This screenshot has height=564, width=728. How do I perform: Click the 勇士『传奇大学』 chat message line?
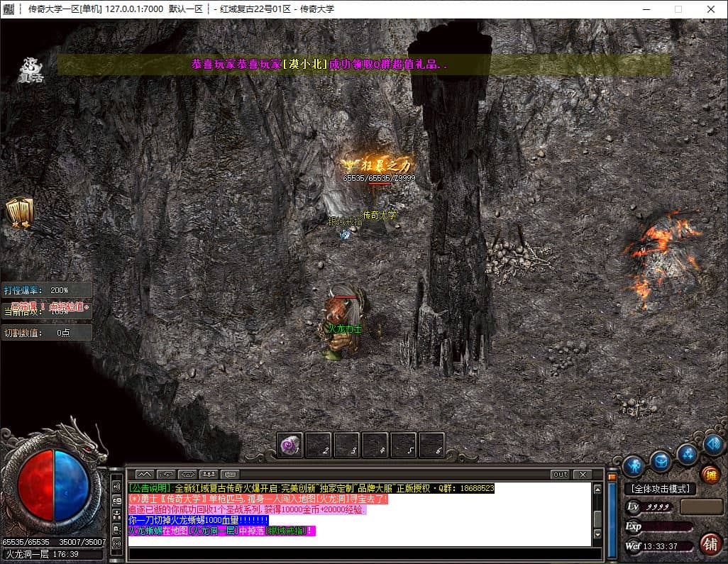[258, 499]
